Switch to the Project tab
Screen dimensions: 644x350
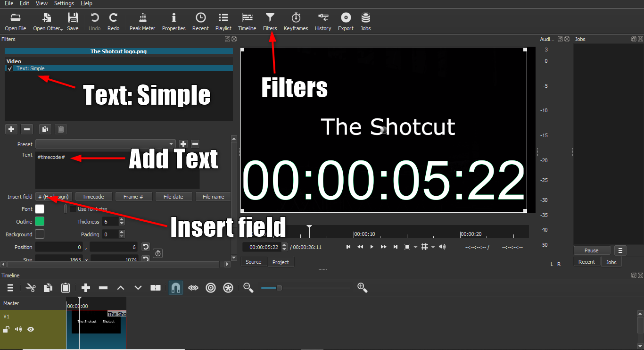(281, 261)
